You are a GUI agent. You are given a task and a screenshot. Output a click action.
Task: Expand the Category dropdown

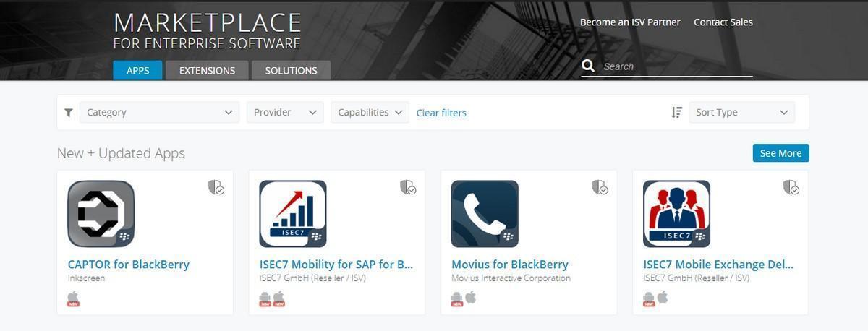pyautogui.click(x=159, y=113)
